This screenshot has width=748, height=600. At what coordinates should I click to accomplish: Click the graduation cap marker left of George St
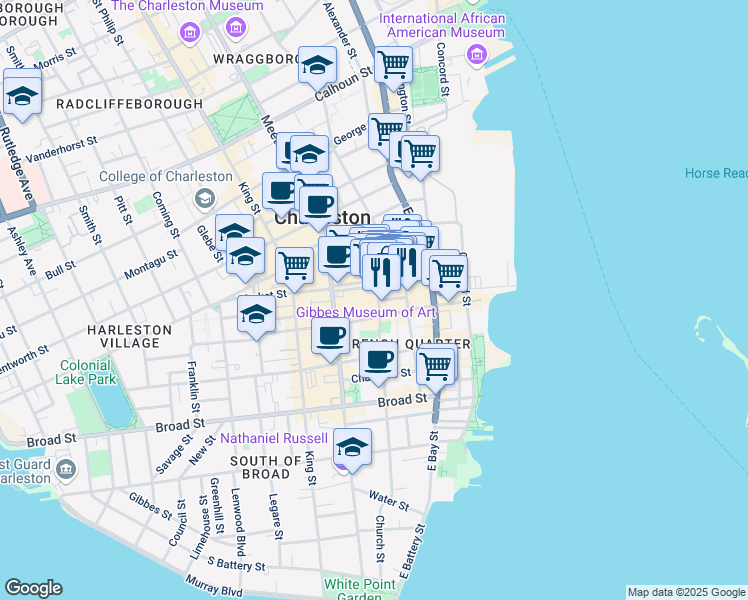(309, 155)
